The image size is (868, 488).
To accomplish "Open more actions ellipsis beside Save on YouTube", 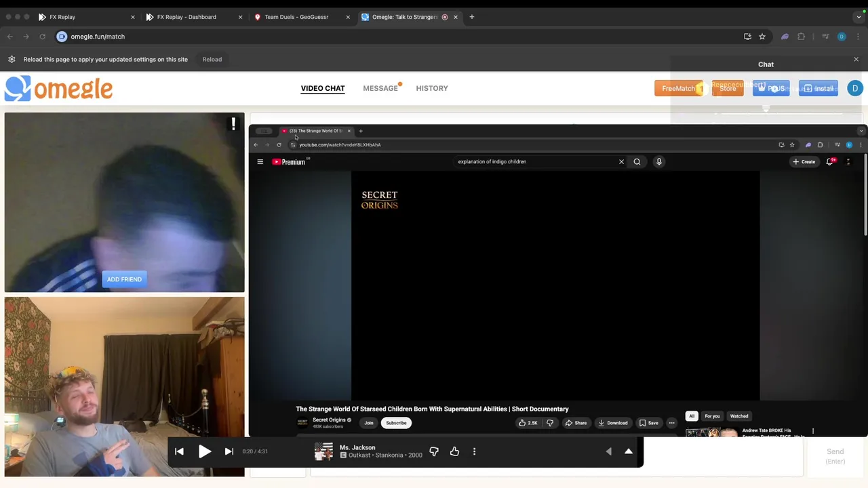I will pos(671,423).
